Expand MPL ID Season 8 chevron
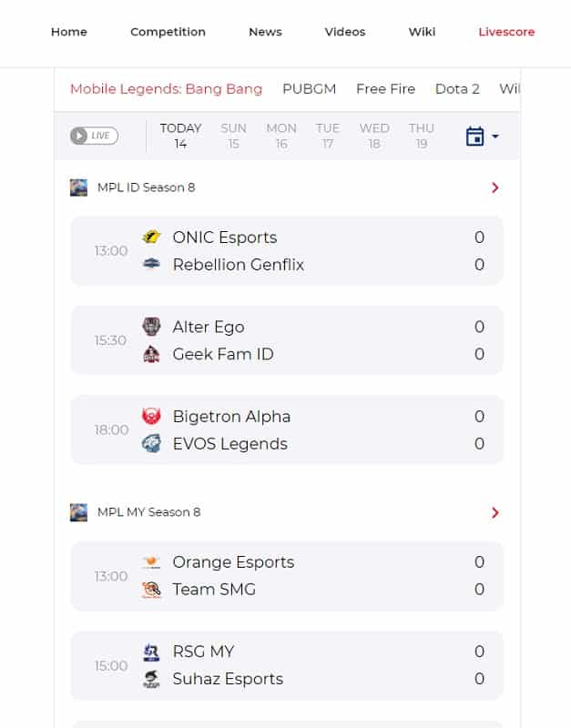This screenshot has height=728, width=571. (495, 187)
